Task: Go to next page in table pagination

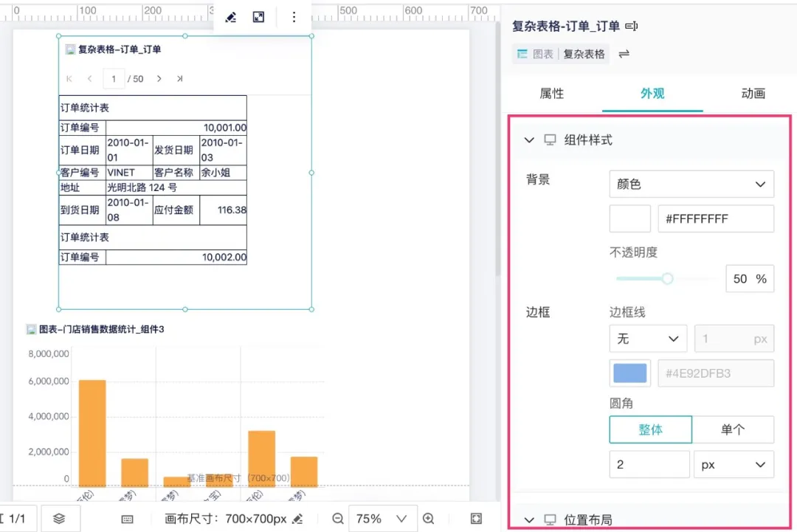Action: coord(159,78)
